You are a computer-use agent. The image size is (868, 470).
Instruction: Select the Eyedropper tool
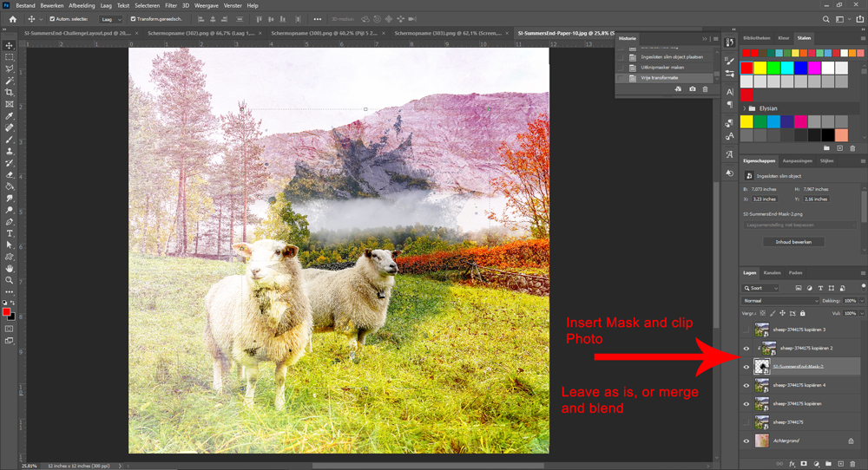pos(10,116)
